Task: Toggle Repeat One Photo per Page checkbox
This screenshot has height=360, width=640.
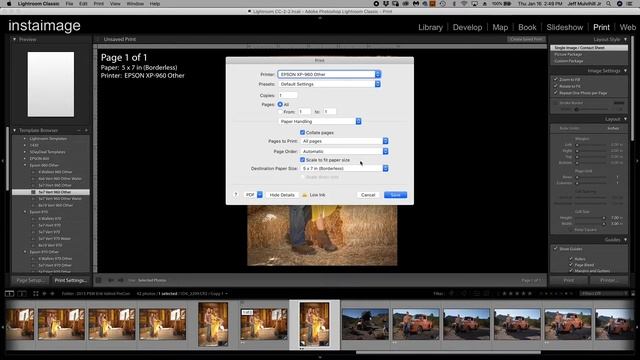Action: click(556, 93)
